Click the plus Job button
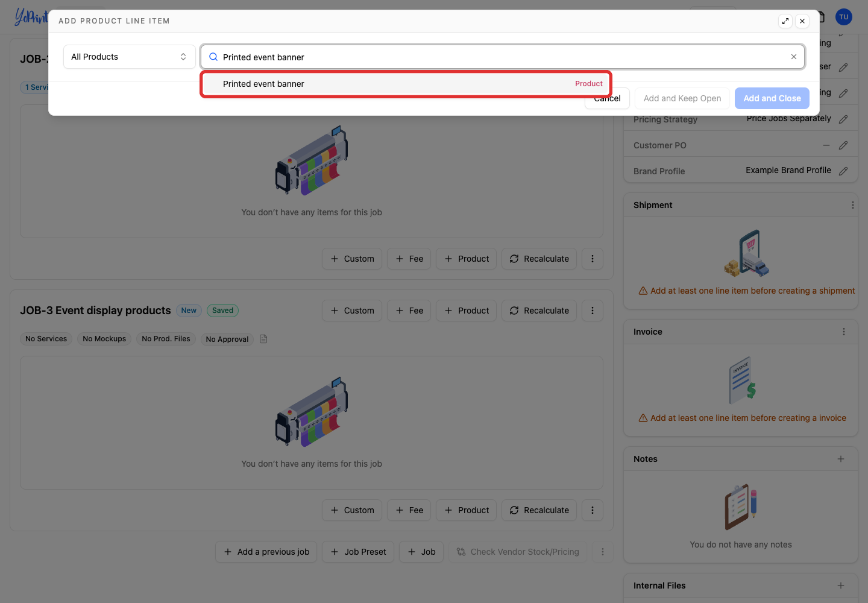Viewport: 868px width, 603px height. point(421,552)
